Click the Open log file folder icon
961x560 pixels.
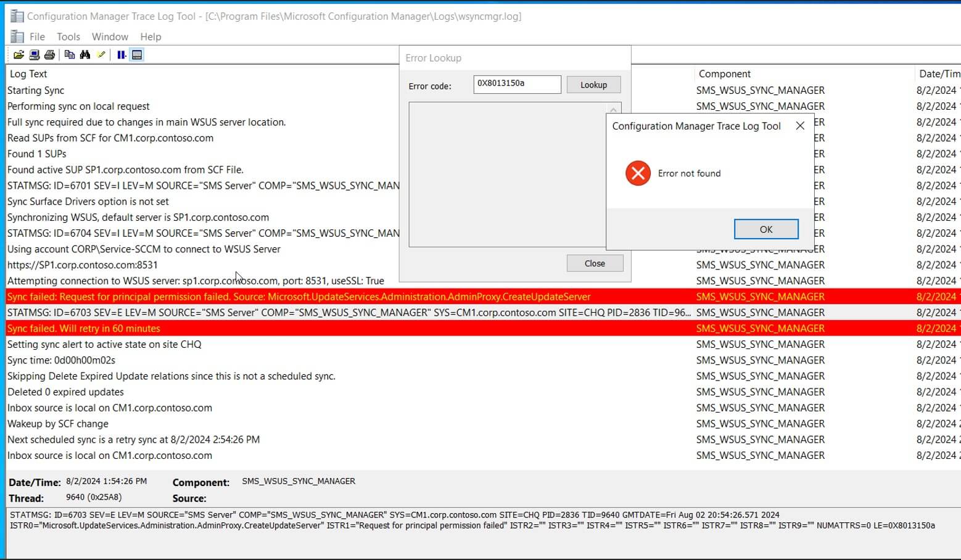pyautogui.click(x=19, y=55)
